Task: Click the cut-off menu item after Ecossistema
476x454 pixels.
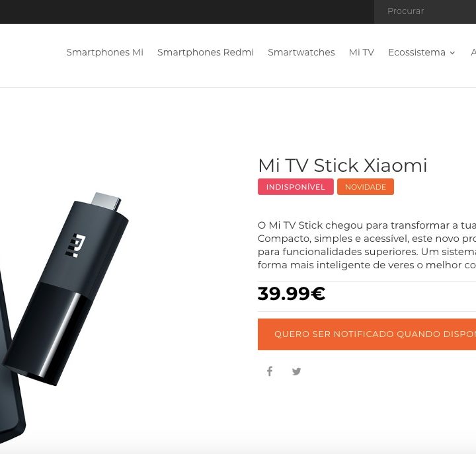Action: tap(473, 52)
